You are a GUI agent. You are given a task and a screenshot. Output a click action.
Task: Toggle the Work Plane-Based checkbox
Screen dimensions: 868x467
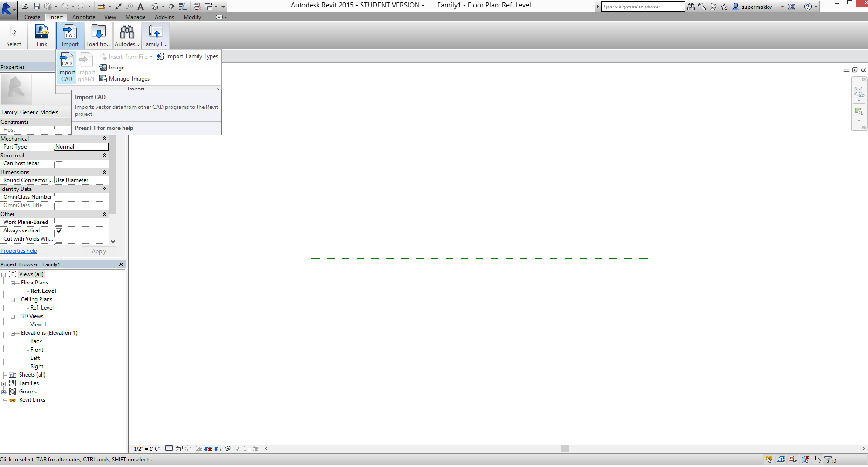click(59, 223)
